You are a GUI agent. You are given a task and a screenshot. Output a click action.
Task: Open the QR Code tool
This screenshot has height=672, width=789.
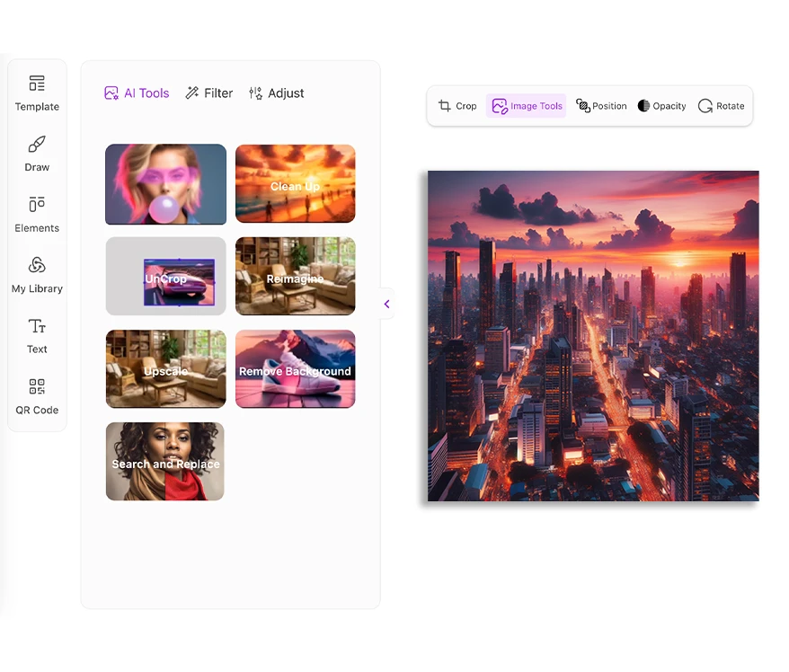tap(37, 387)
